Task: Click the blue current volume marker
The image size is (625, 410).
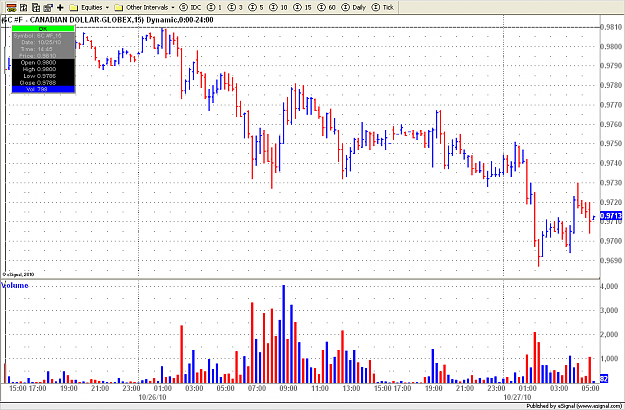Action: [x=603, y=379]
